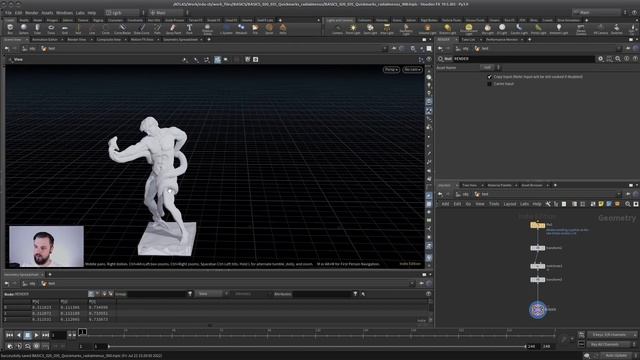Click the spreadsheet Group filter field
Screen dimensions: 640x360
coord(156,294)
